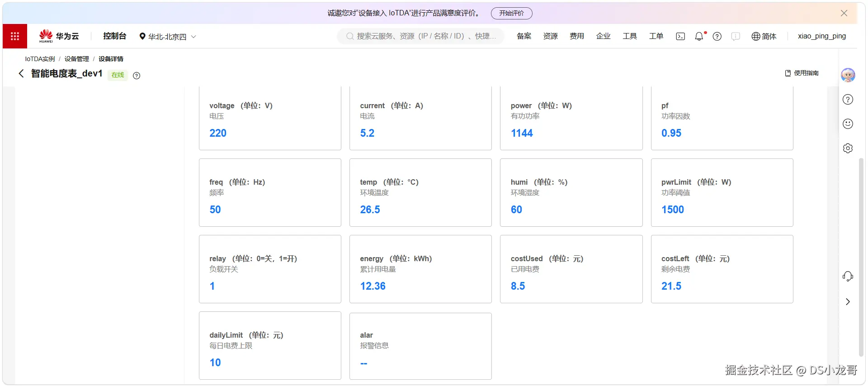Open the 费用 menu

click(x=577, y=36)
